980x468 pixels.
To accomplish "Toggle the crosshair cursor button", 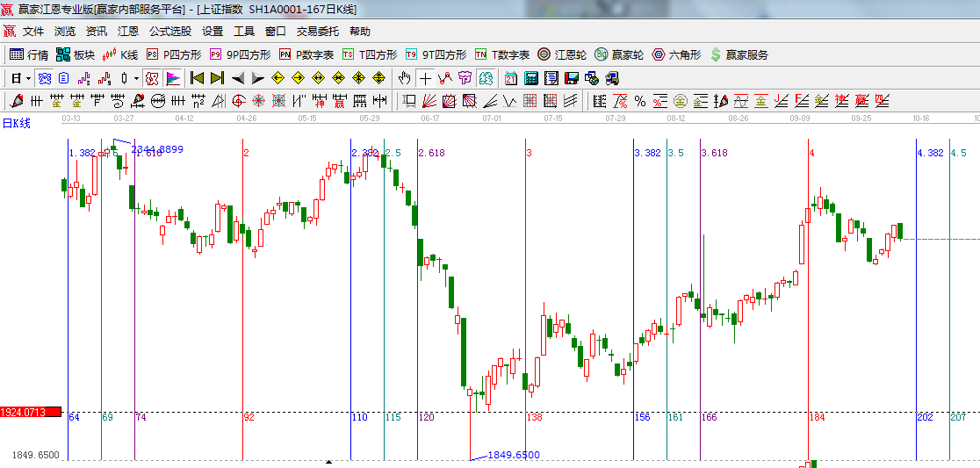I will point(424,78).
